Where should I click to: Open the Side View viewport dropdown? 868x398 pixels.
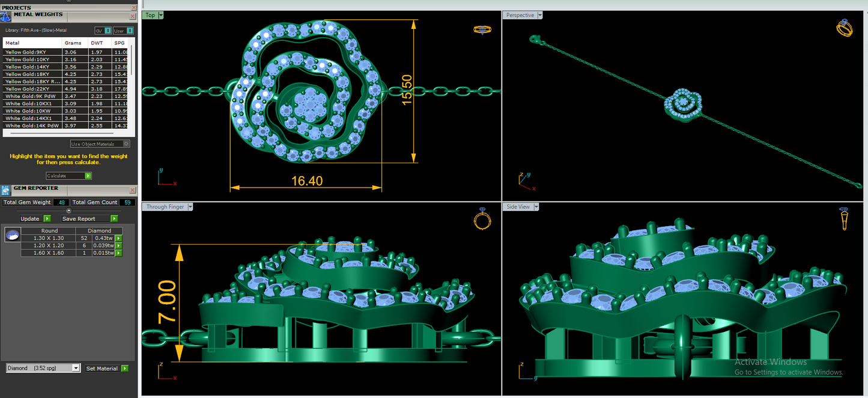(536, 207)
